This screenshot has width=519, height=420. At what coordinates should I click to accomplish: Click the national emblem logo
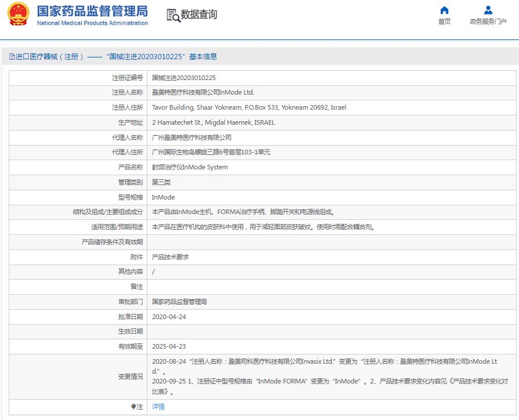coord(18,14)
